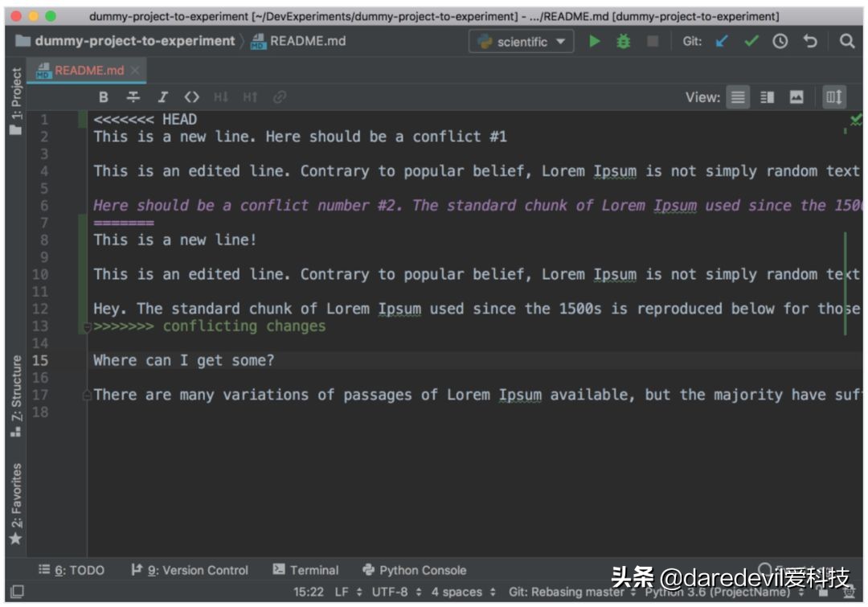Show recent files history via clock icon
Screen dimensions: 868x607
click(780, 42)
